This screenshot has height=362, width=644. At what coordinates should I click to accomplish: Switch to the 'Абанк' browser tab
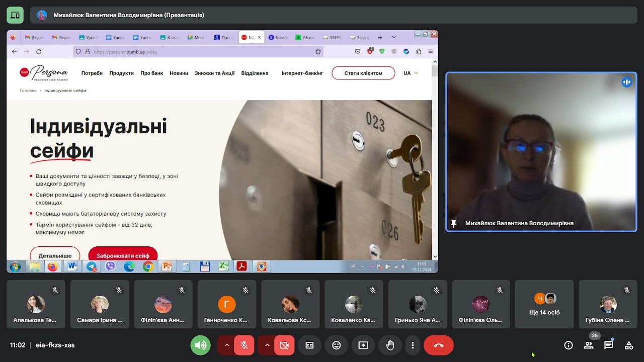(x=305, y=37)
